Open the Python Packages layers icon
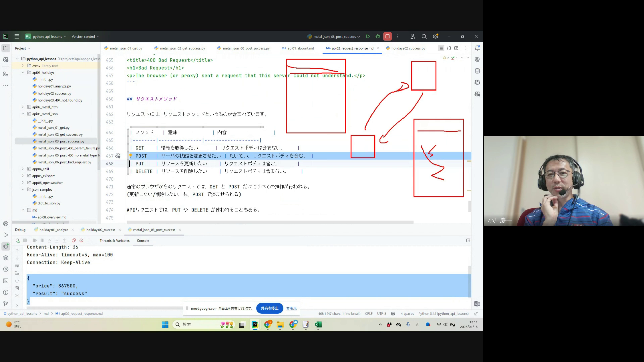644x362 pixels. [x=6, y=258]
